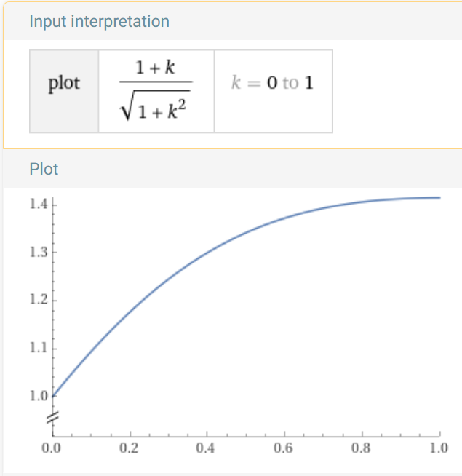This screenshot has height=476, width=462.
Task: Select the Plot section heading
Action: (x=44, y=169)
